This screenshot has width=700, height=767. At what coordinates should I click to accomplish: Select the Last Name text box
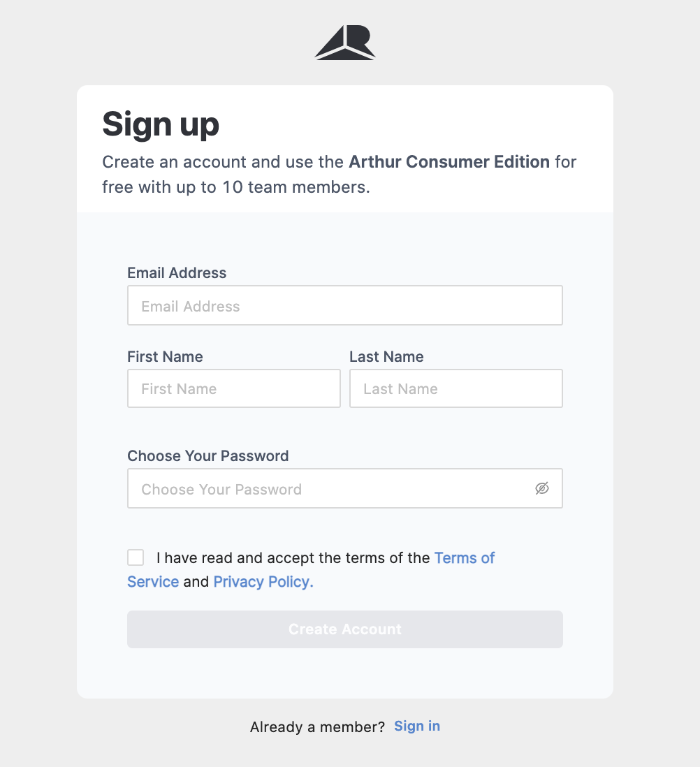[455, 388]
